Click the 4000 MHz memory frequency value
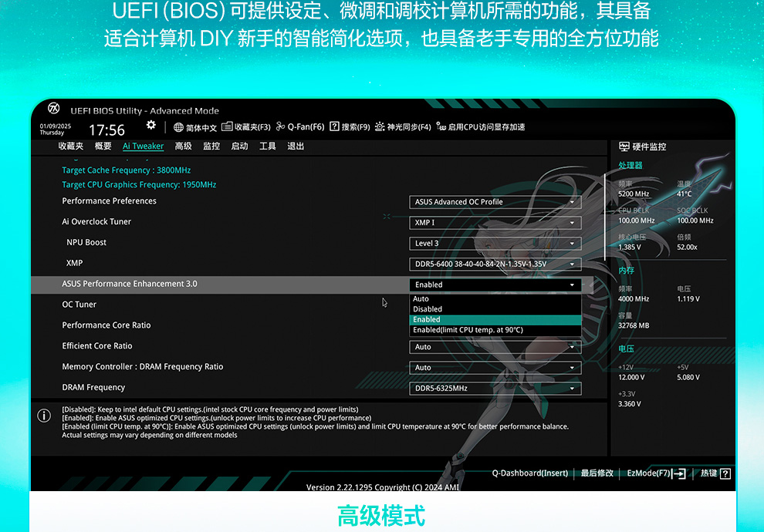 click(634, 299)
